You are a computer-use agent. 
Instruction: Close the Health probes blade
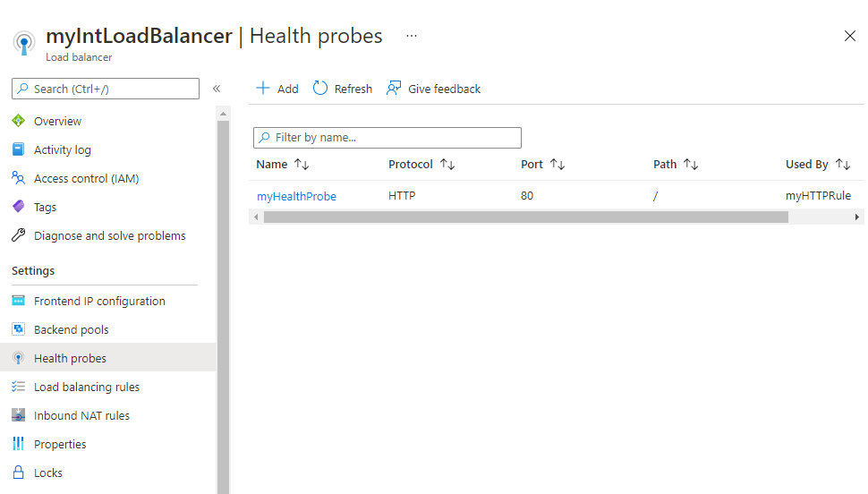(850, 36)
